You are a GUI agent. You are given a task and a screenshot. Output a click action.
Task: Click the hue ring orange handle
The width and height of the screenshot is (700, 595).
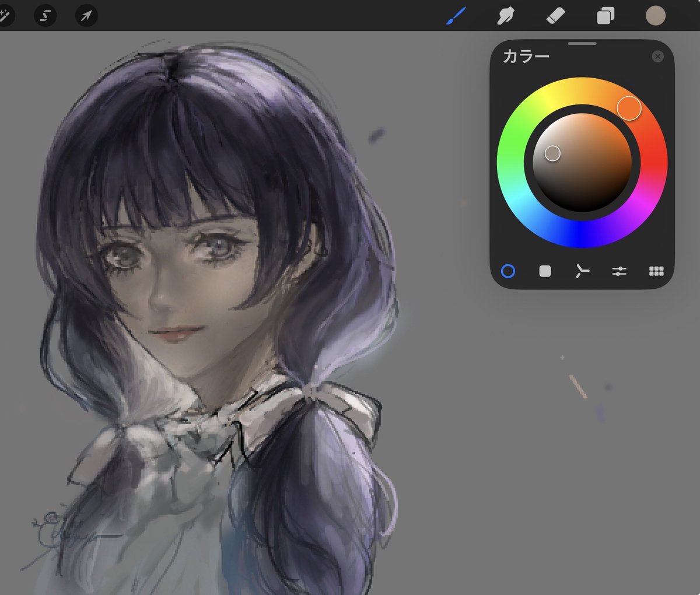(x=629, y=108)
